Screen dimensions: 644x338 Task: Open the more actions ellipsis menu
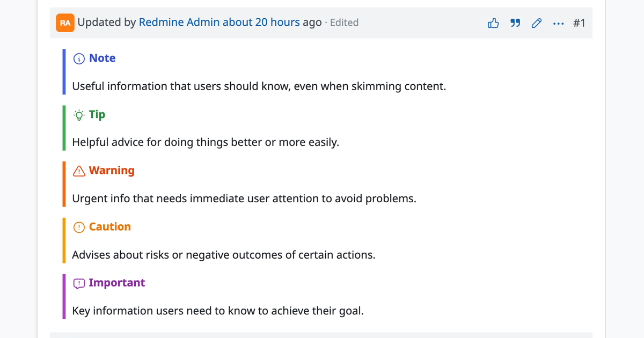click(558, 23)
